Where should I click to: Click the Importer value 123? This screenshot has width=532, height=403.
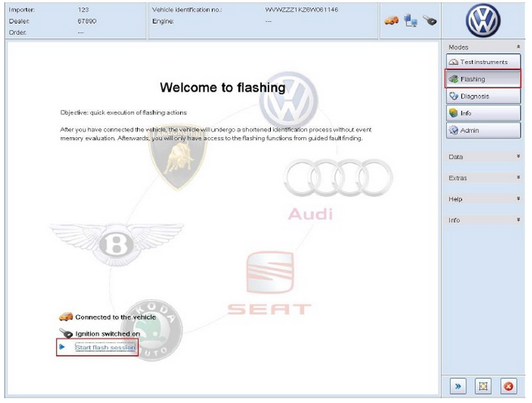coord(83,10)
